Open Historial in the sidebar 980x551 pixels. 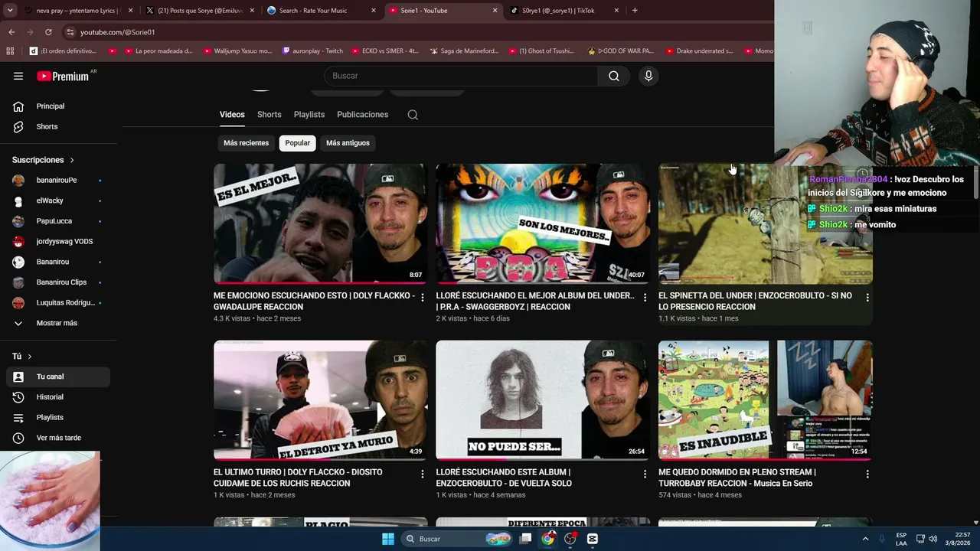(x=58, y=397)
